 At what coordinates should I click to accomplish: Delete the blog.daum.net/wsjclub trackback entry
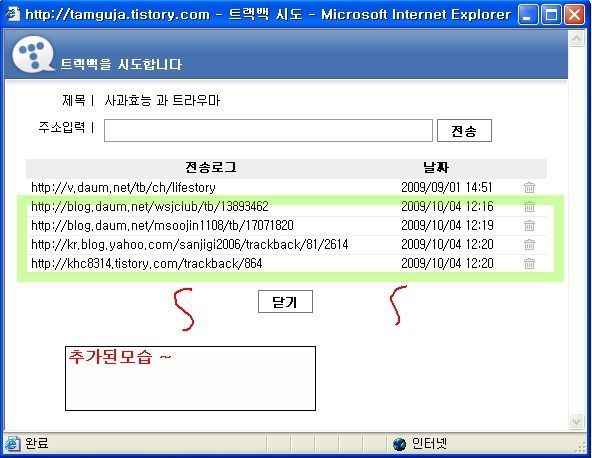pyautogui.click(x=529, y=206)
